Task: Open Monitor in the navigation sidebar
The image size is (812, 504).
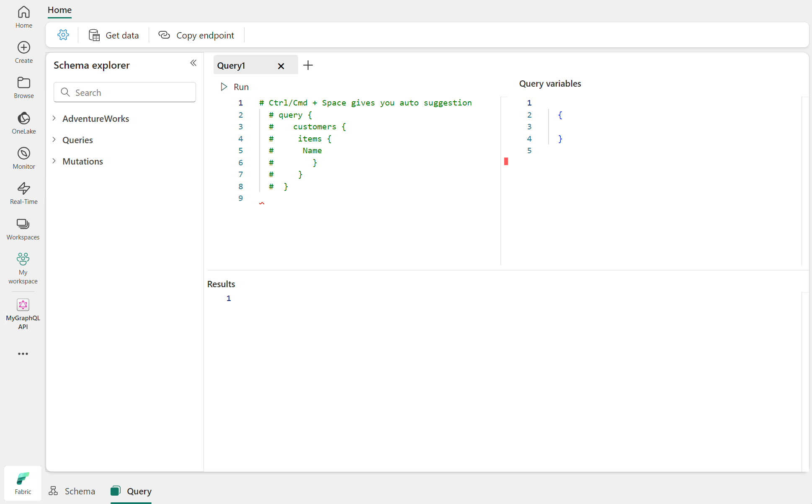Action: point(23,158)
